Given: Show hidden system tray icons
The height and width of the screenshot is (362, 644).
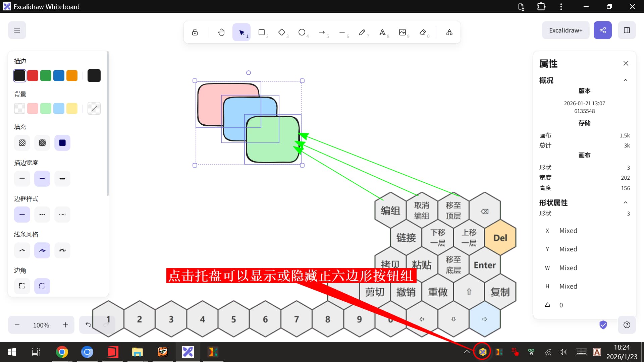Looking at the screenshot, I should pos(467,352).
